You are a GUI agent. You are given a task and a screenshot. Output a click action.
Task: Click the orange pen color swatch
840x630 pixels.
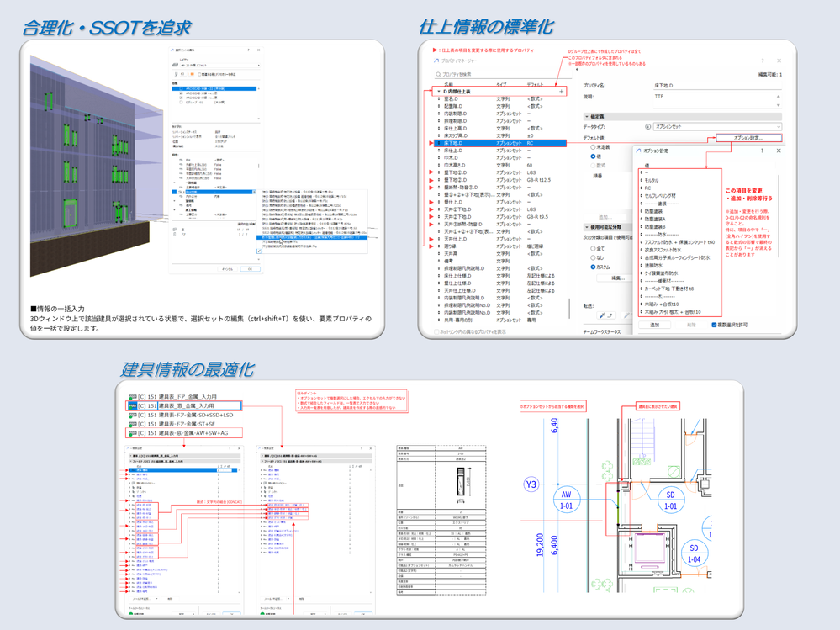coord(191,73)
